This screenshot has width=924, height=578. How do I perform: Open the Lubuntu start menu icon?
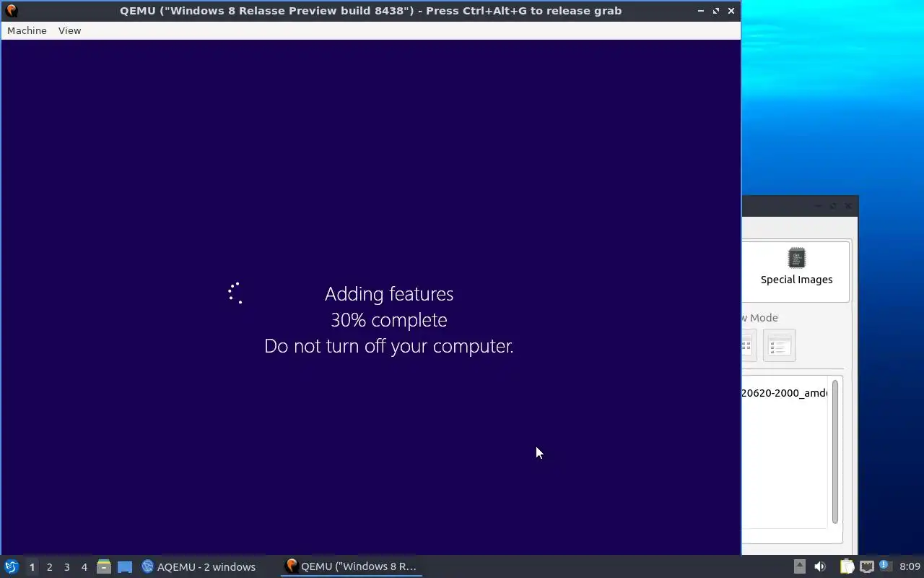[11, 566]
